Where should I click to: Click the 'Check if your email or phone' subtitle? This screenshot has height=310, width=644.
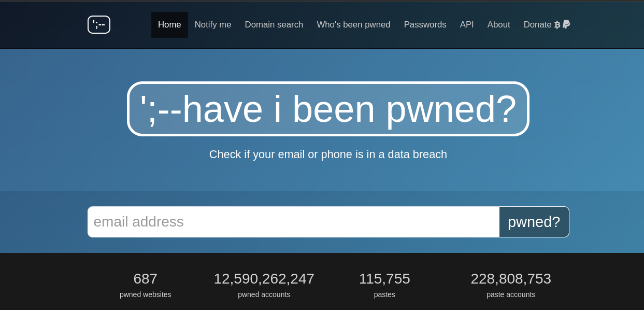click(328, 154)
